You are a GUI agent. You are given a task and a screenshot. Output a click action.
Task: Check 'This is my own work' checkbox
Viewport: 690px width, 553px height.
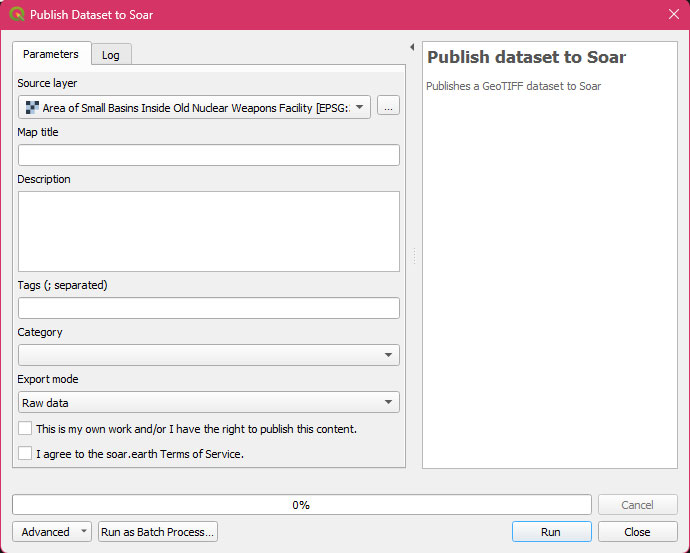25,428
